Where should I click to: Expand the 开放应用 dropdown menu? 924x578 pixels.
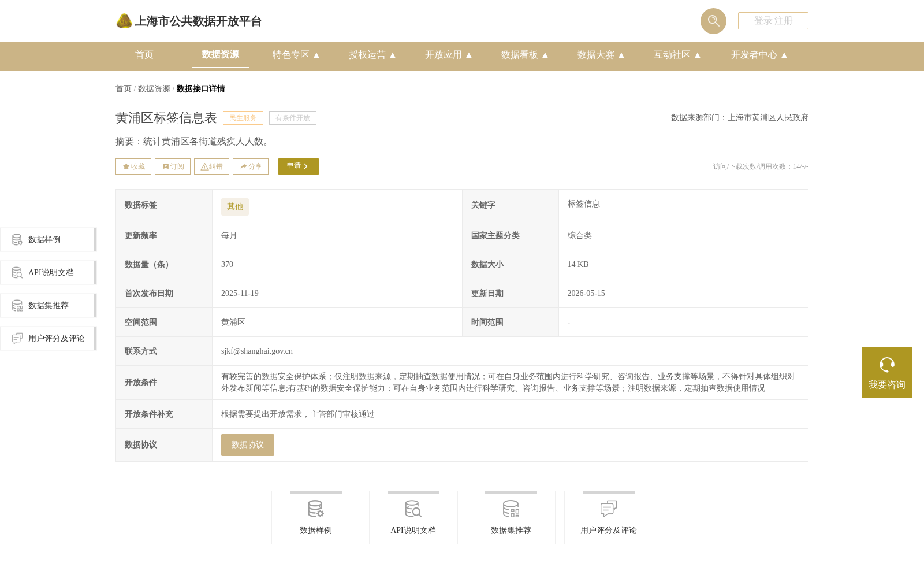[449, 55]
